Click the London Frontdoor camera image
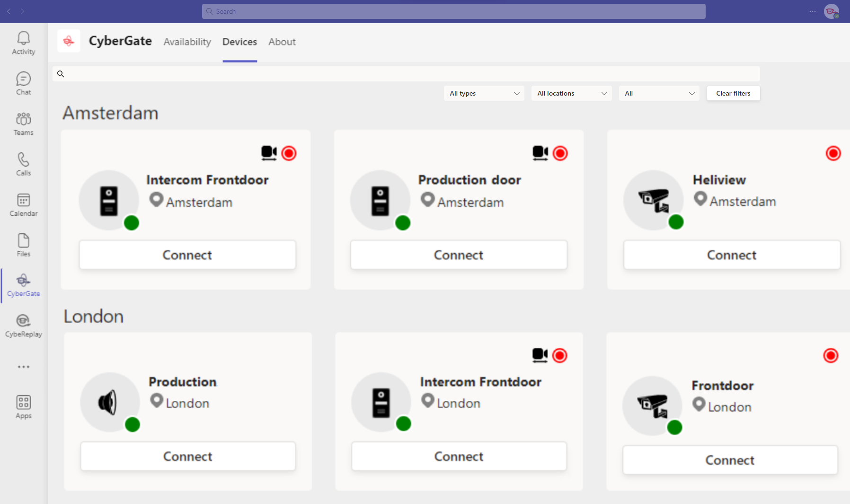Viewport: 850px width, 504px height. point(652,406)
